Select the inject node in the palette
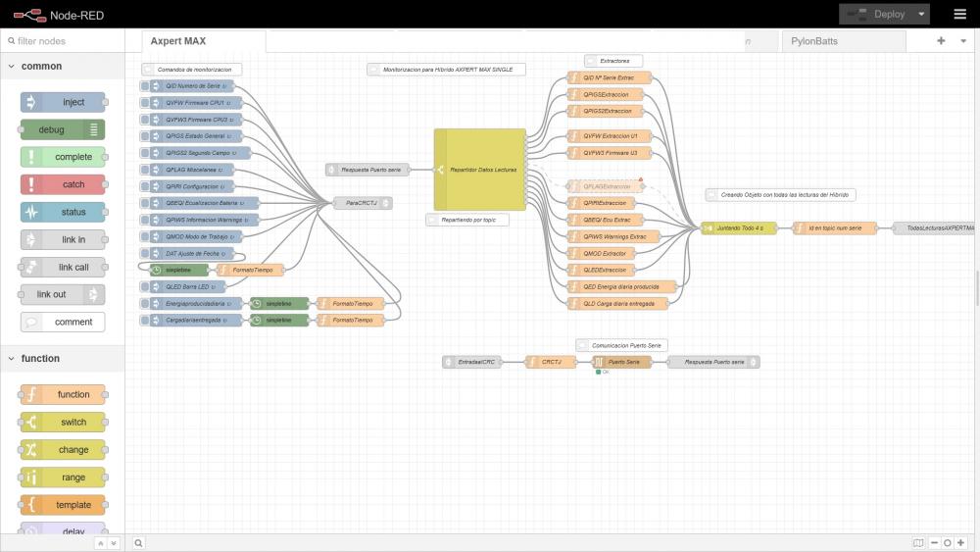980x552 pixels. pos(63,102)
